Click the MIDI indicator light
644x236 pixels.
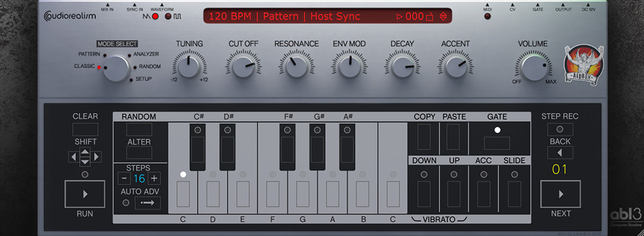click(x=488, y=17)
